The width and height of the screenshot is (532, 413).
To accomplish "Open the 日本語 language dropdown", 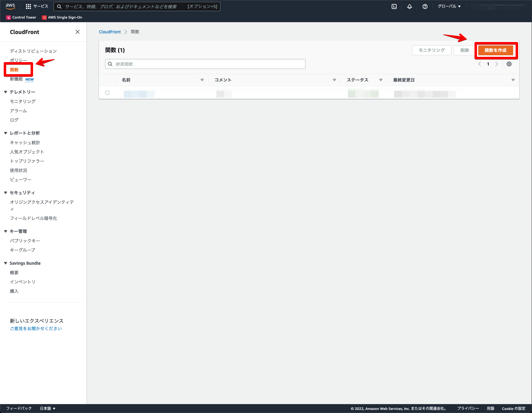I will [48, 408].
